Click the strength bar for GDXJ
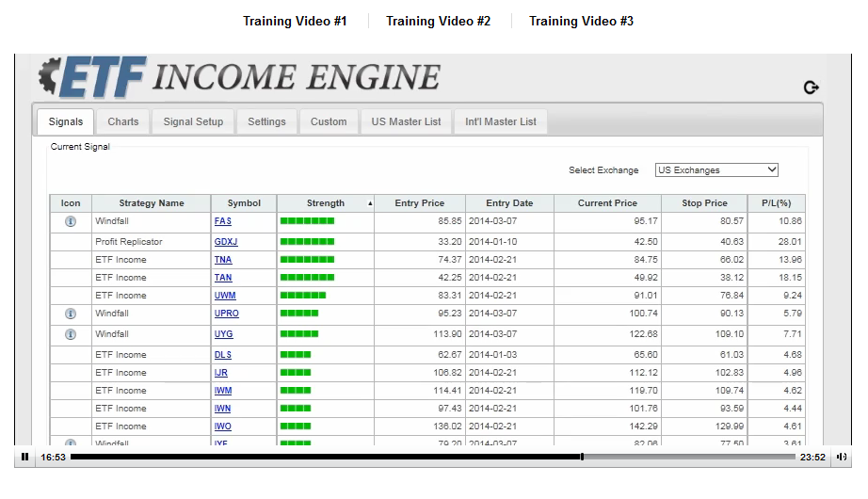This screenshot has height=499, width=868. (x=307, y=241)
